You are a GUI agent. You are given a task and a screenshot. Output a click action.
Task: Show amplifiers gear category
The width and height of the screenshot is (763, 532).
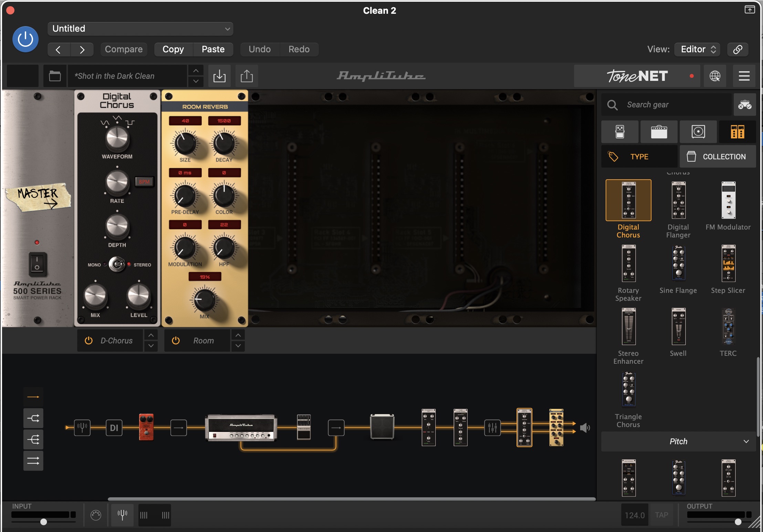(659, 132)
